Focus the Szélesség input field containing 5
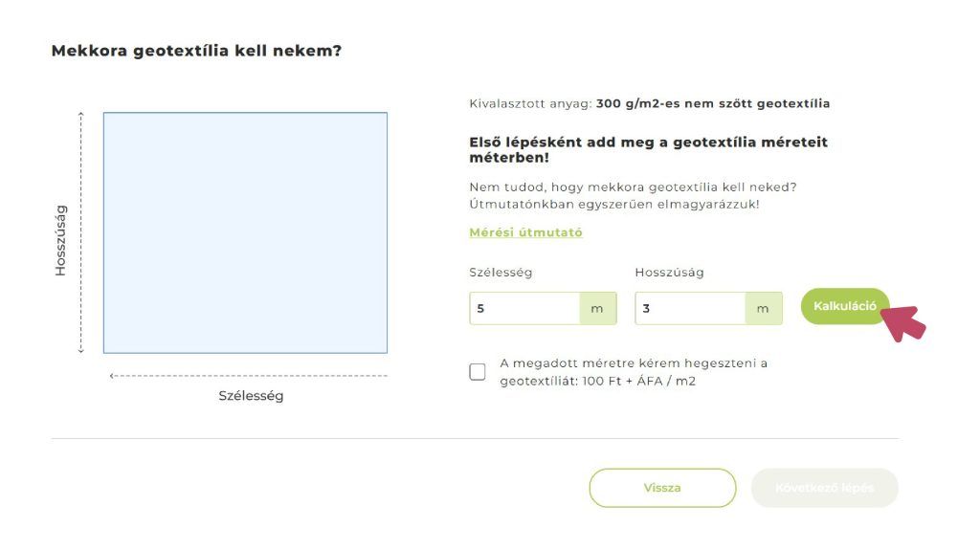The image size is (980, 549). point(524,309)
